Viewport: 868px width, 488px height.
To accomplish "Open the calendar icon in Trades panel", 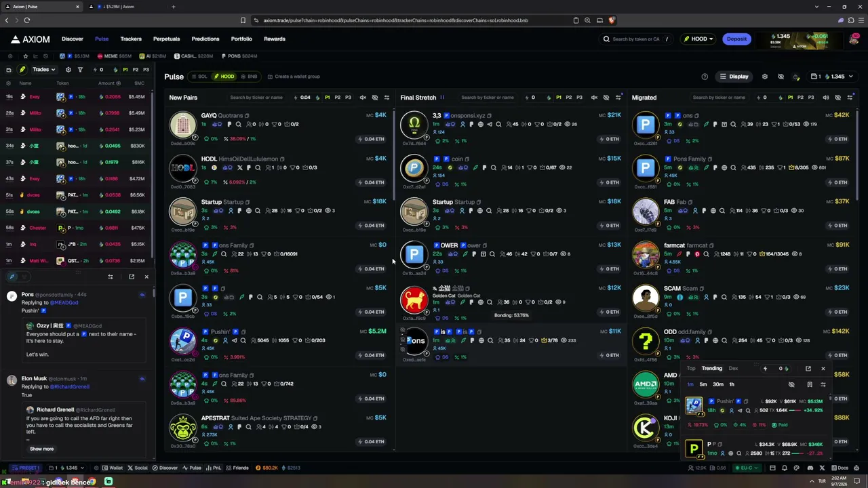I will (8, 70).
